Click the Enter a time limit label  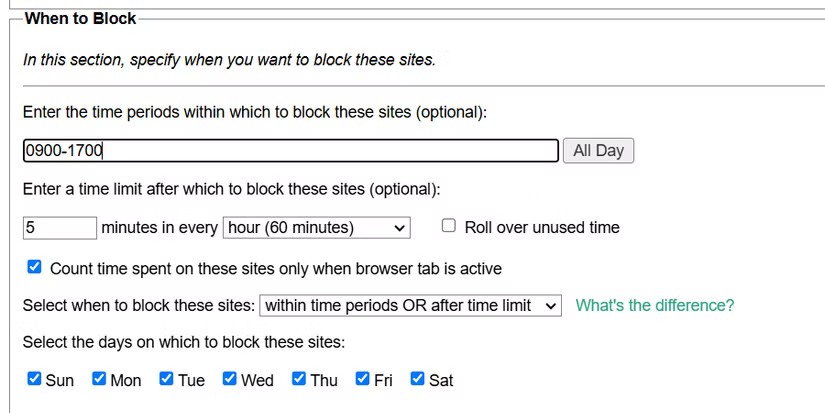231,189
